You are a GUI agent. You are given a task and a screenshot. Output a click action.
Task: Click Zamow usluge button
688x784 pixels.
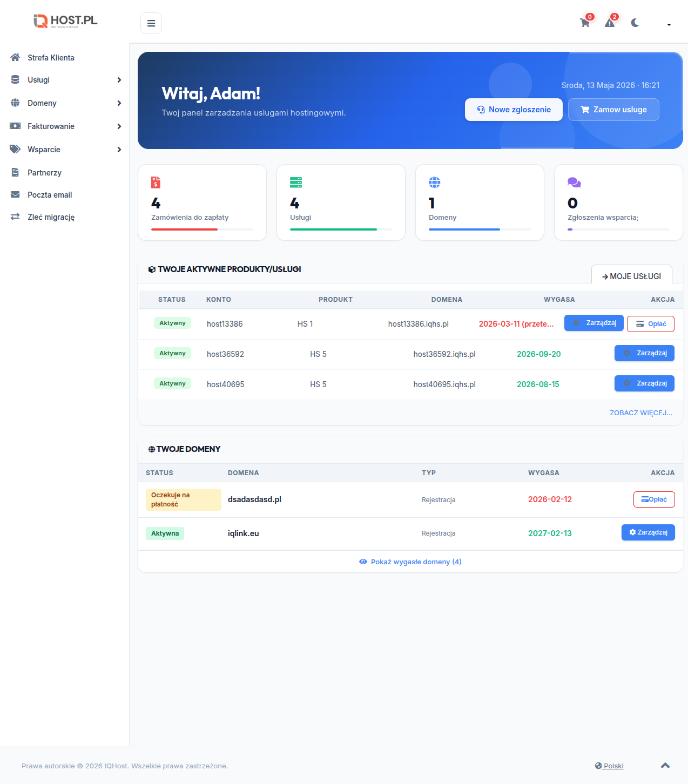[x=613, y=110]
